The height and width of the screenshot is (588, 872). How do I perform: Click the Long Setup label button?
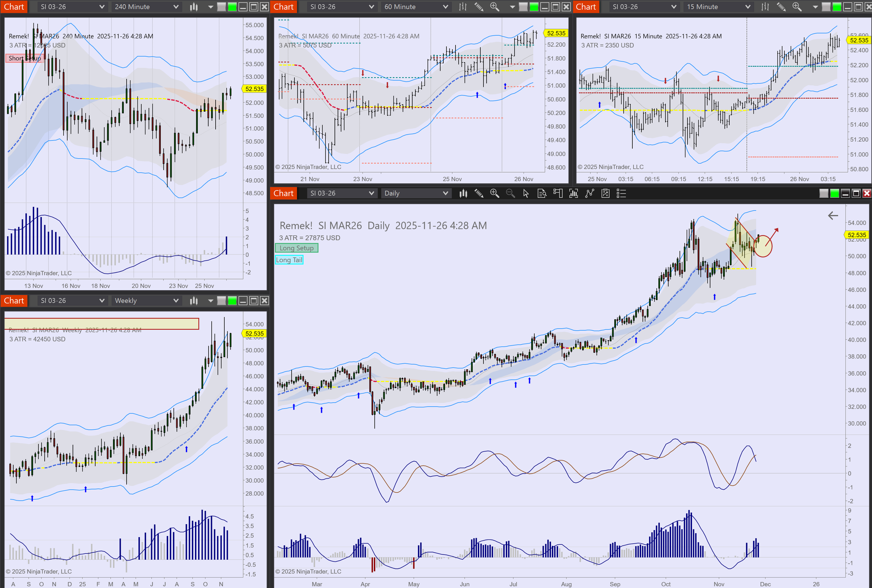[x=296, y=248]
